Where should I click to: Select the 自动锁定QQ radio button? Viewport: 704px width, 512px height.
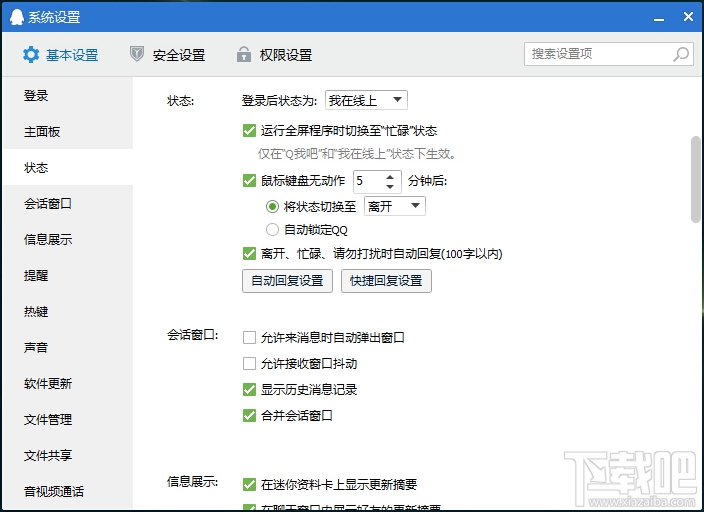(x=272, y=230)
